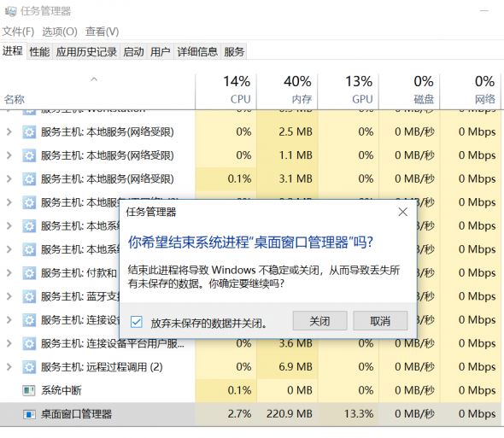Click gear icon beside 服务主机: 付款和
504x438 pixels.
click(29, 273)
